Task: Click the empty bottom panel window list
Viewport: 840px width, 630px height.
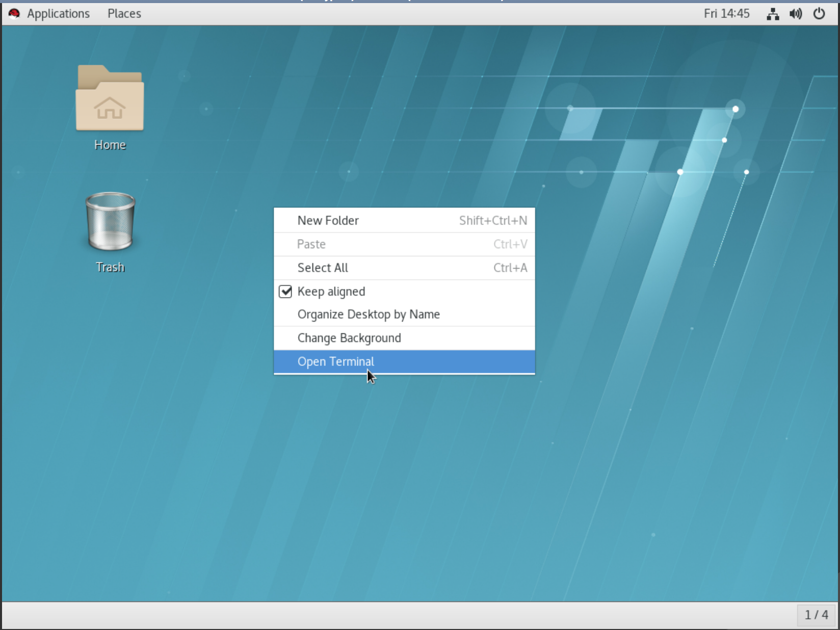Action: pos(398,615)
